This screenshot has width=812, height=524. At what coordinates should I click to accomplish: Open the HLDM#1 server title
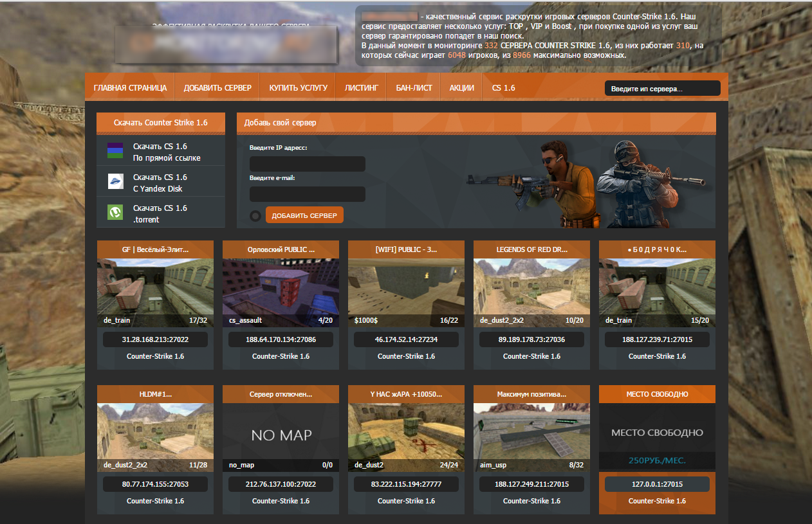tap(155, 394)
